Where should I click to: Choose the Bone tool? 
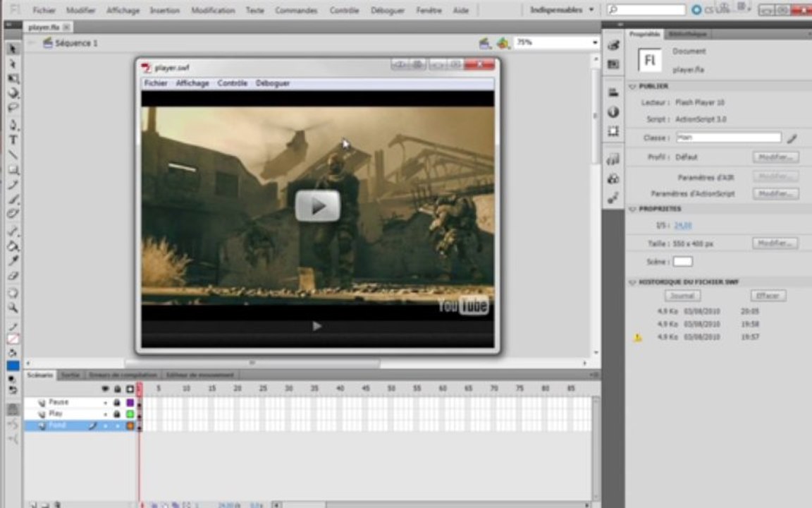[x=13, y=231]
